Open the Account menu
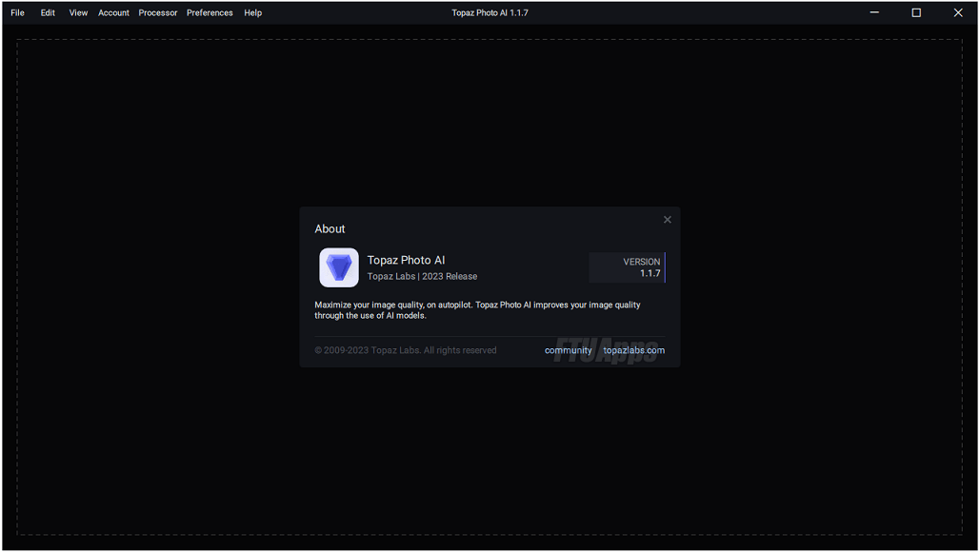Viewport: 980px width, 552px height. click(x=113, y=12)
